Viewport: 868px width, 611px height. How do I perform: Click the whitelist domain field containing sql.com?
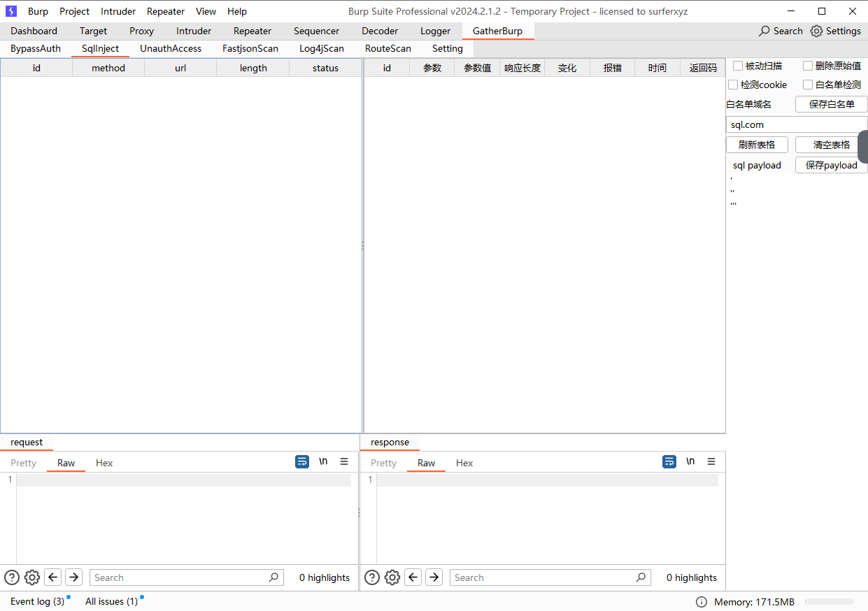click(x=797, y=124)
